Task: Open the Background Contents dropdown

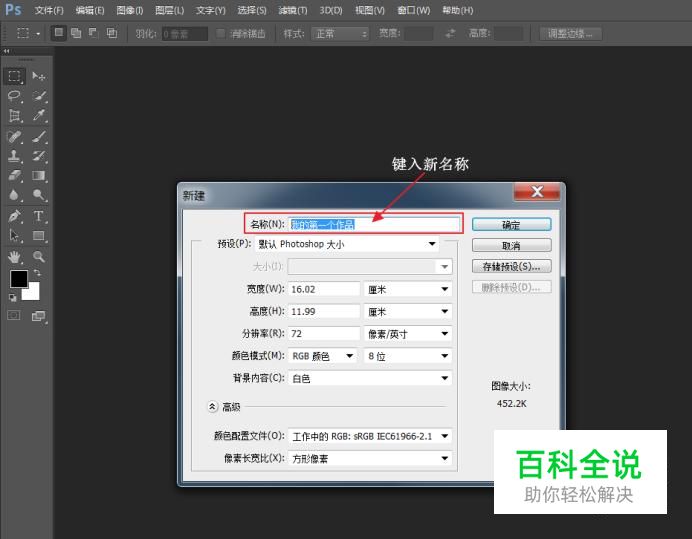Action: (370, 378)
